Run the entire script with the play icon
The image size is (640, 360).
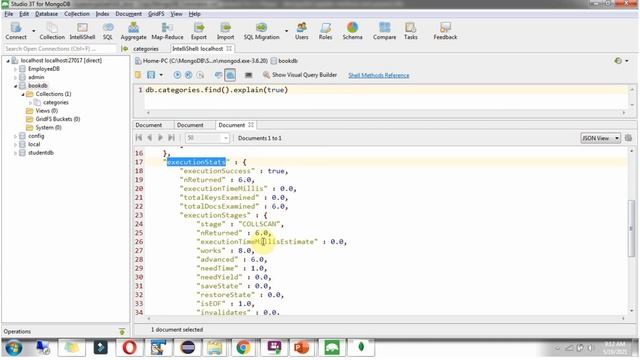(177, 75)
